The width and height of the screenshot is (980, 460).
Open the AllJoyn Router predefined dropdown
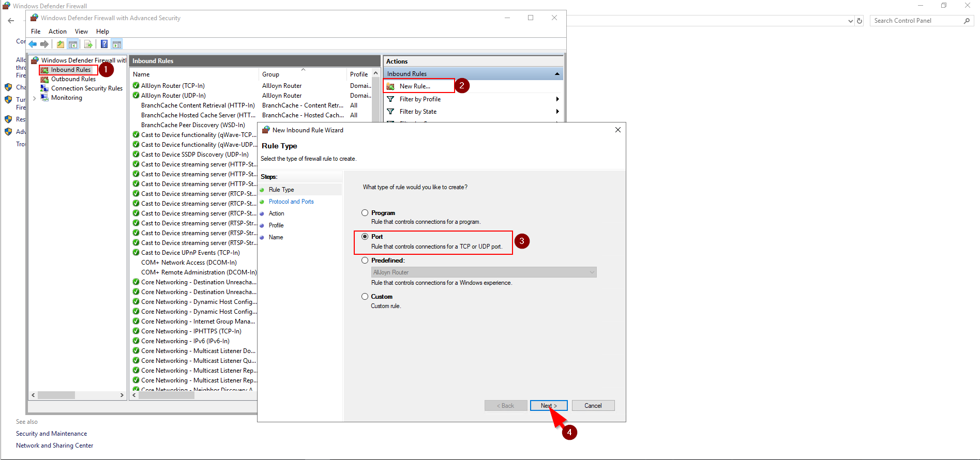(484, 272)
